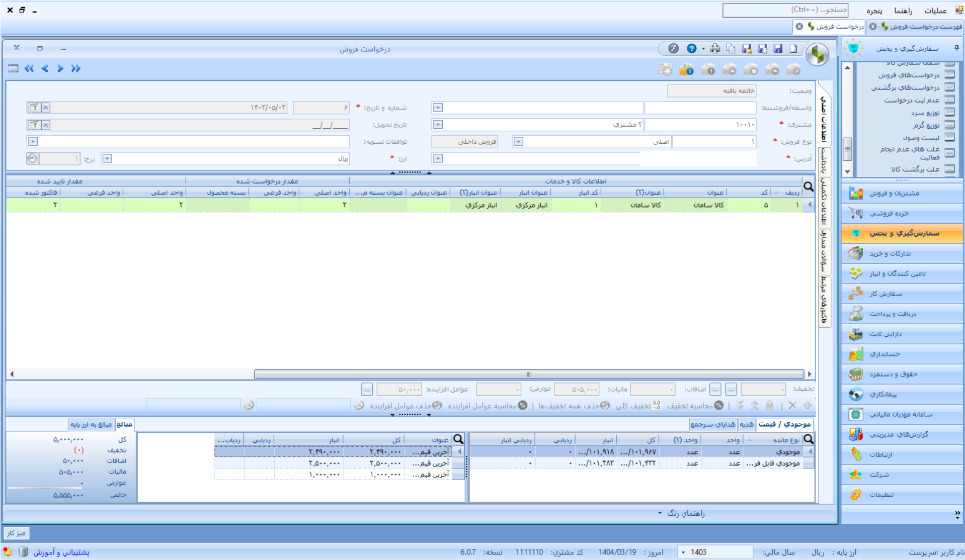This screenshot has width=965, height=560.
Task: Click the Copy document icon
Action: [x=731, y=49]
